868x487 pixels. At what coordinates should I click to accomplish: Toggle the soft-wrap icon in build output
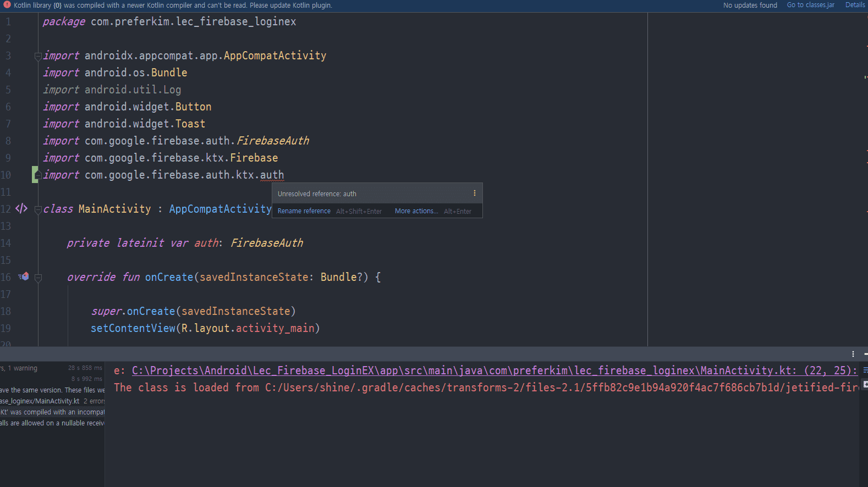click(x=865, y=370)
